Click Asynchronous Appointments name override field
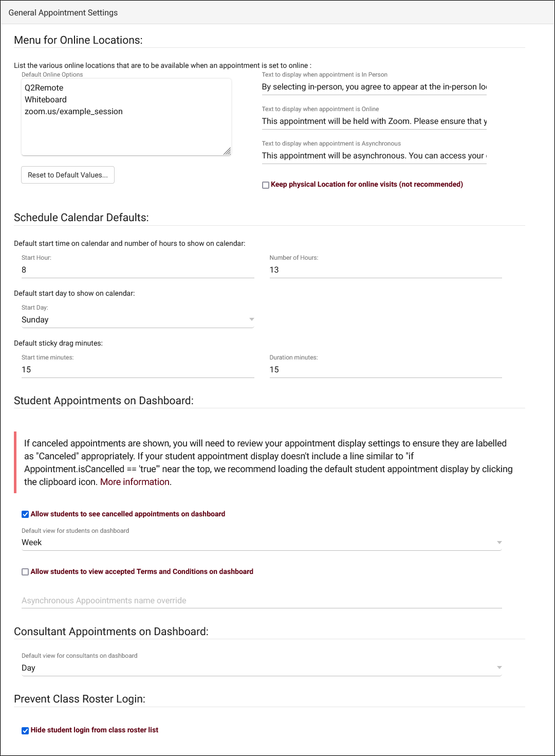 click(x=262, y=601)
